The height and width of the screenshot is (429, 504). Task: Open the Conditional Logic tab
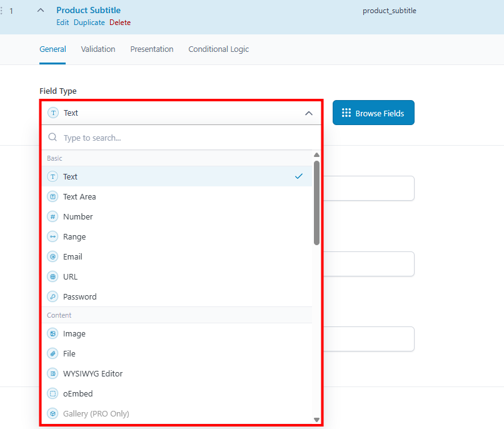pyautogui.click(x=218, y=49)
